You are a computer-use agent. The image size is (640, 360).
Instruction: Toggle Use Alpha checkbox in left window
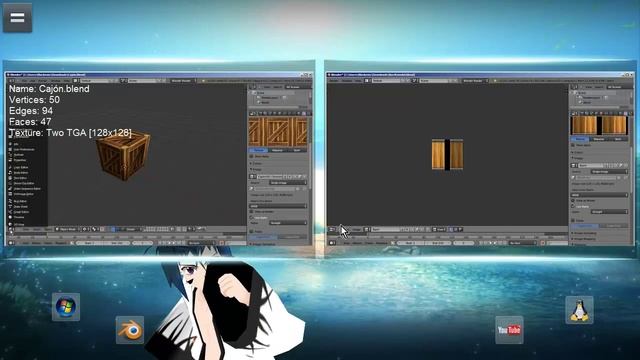(x=251, y=218)
